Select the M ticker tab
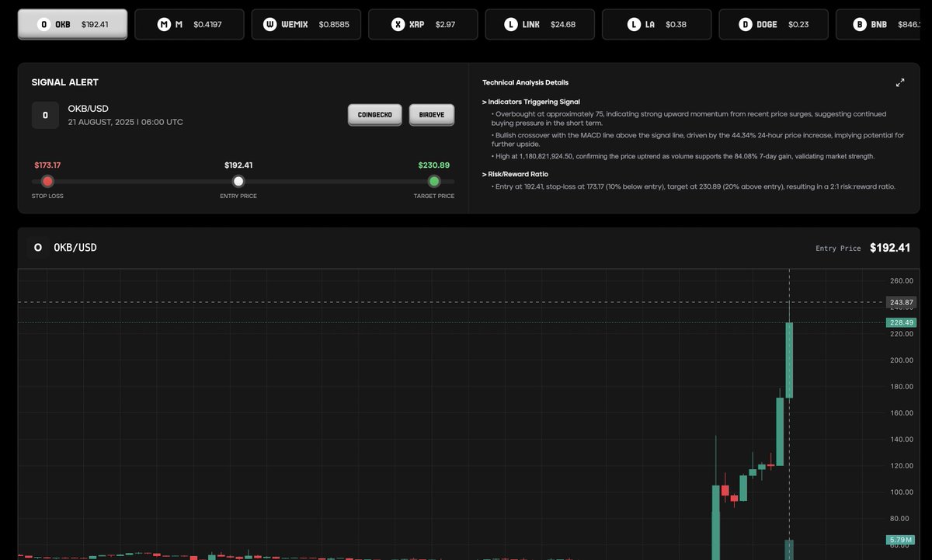The width and height of the screenshot is (932, 560). pos(190,24)
